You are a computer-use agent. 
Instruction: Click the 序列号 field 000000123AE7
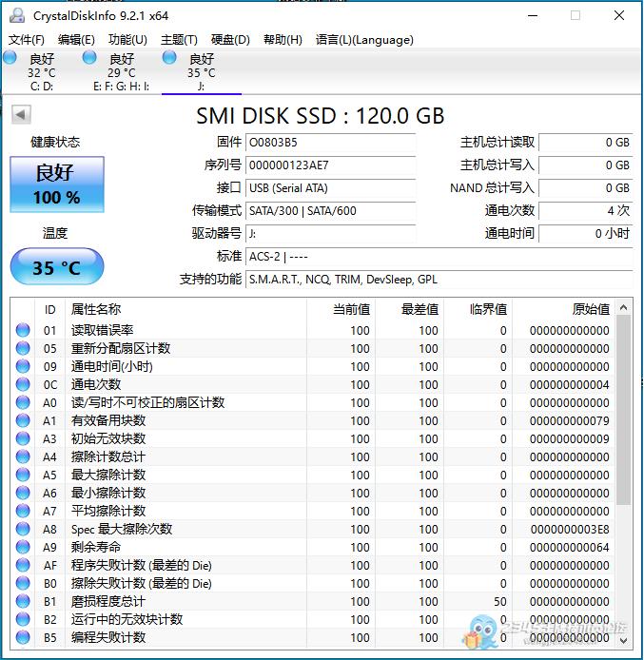pyautogui.click(x=331, y=165)
